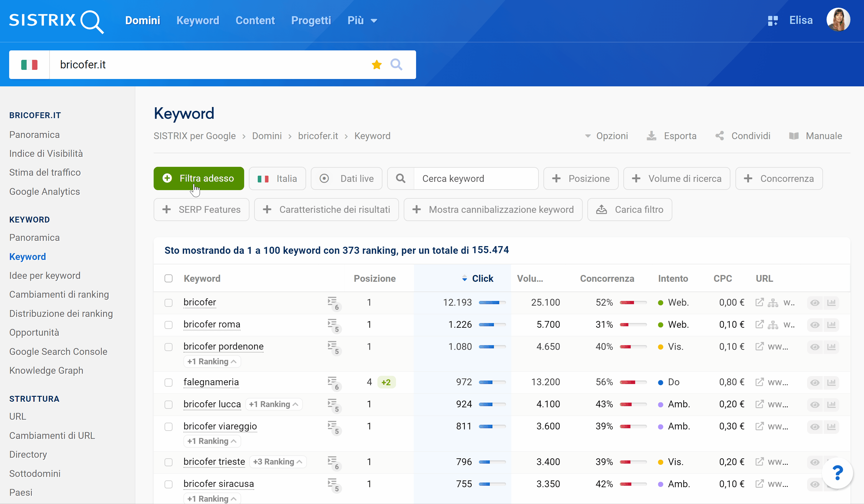Add a Posizione filter

pyautogui.click(x=581, y=179)
